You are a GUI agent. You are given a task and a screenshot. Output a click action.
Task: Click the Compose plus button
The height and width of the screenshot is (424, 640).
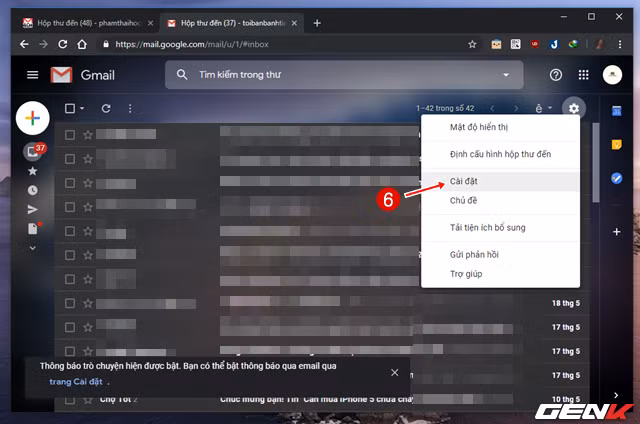[33, 117]
